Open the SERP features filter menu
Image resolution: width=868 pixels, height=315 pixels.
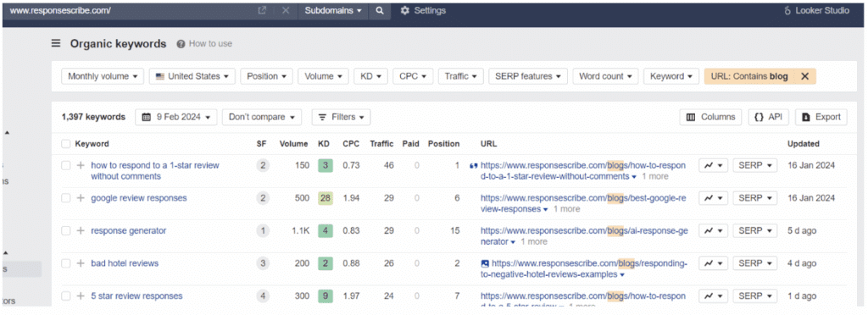(528, 76)
